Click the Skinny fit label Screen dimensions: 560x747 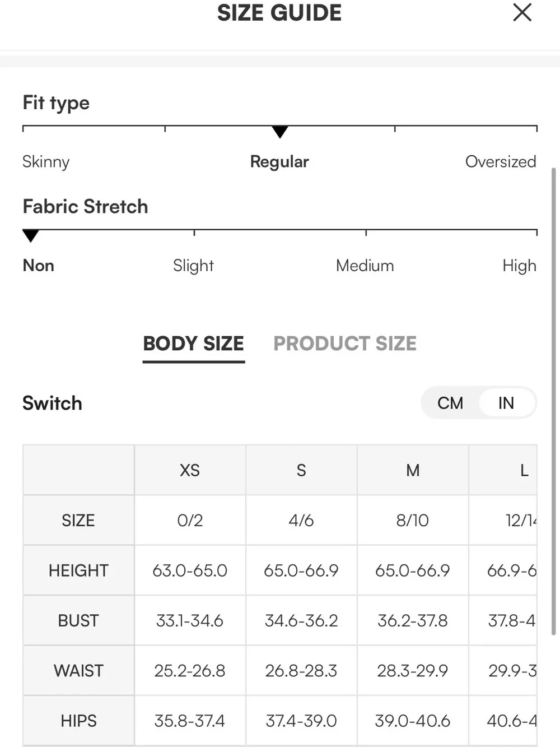coord(46,161)
